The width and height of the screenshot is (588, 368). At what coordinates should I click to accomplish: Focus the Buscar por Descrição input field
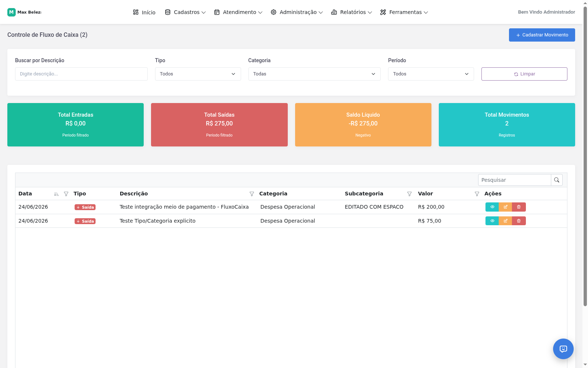[x=81, y=74]
